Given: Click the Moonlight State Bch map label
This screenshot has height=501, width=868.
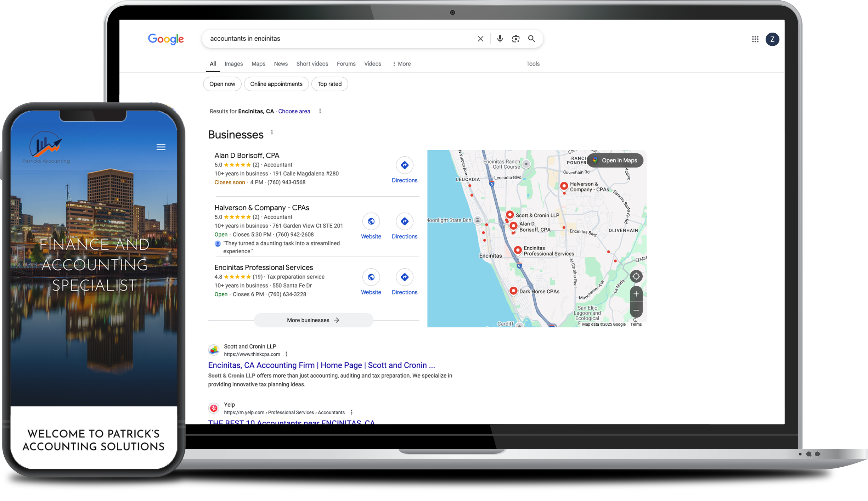Looking at the screenshot, I should pos(449,220).
